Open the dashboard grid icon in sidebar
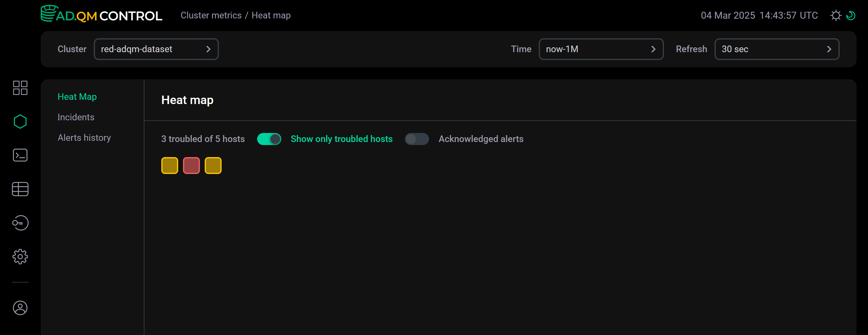868x335 pixels. point(20,88)
